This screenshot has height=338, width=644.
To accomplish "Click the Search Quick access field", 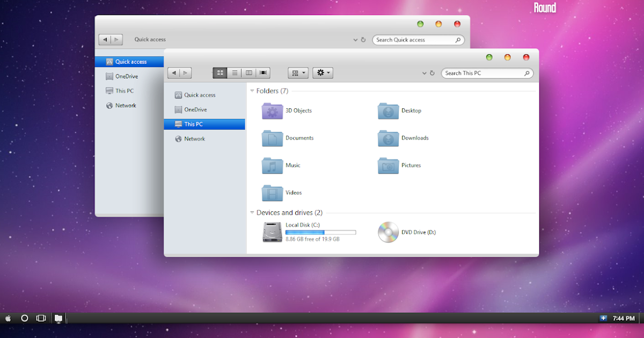I will click(418, 40).
